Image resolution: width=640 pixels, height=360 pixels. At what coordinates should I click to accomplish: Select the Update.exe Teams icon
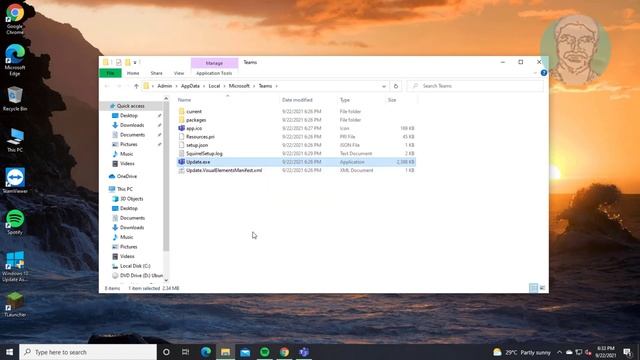181,162
